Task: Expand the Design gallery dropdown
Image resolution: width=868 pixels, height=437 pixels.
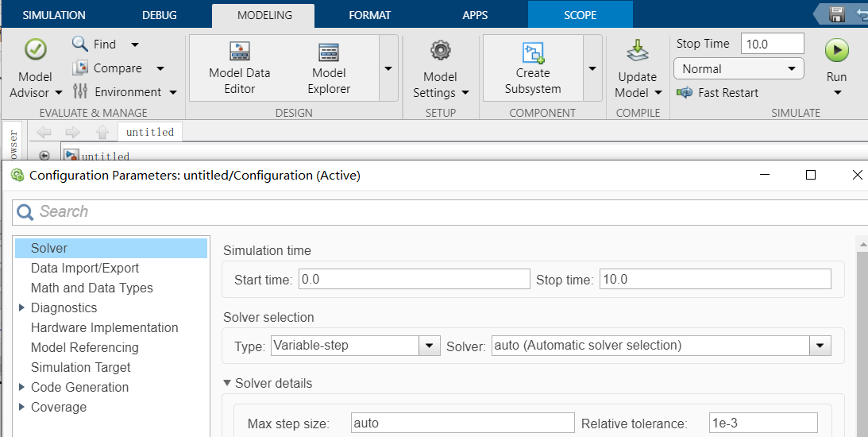Action: point(388,68)
